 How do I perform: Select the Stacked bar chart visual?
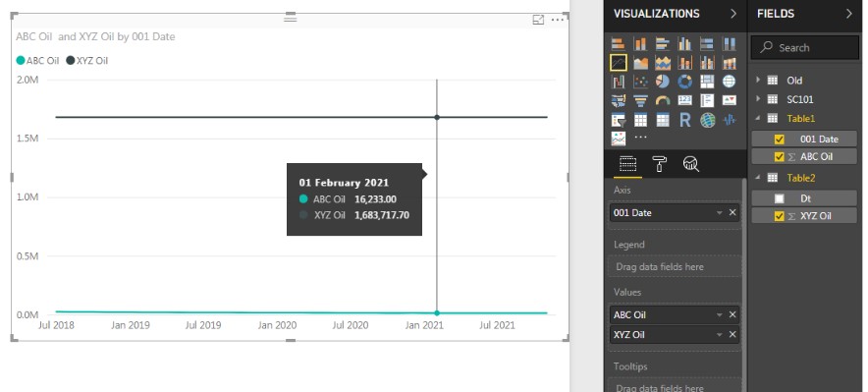coord(619,44)
